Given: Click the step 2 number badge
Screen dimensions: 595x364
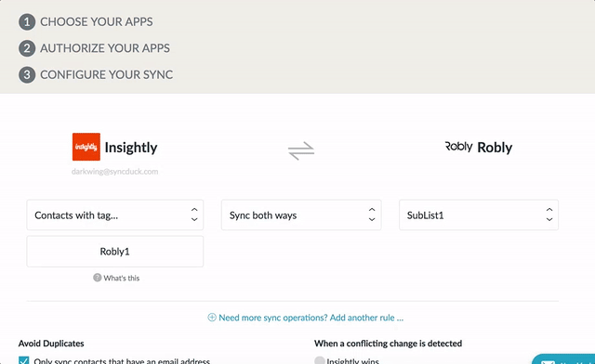Looking at the screenshot, I should [x=27, y=48].
